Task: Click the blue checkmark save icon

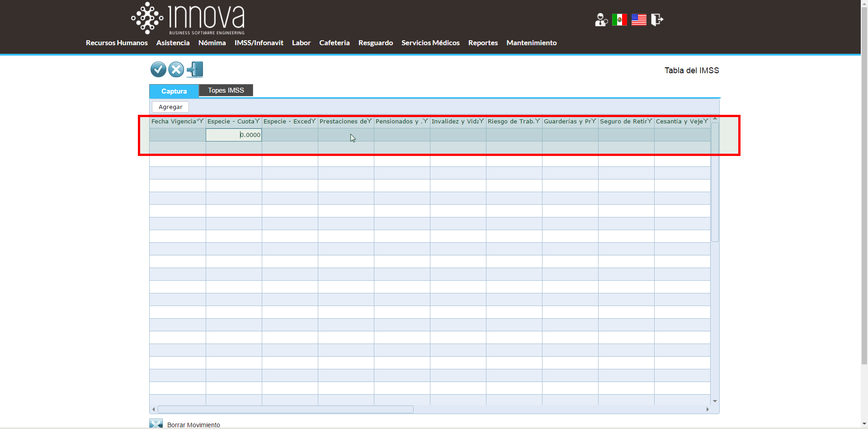Action: [x=158, y=70]
